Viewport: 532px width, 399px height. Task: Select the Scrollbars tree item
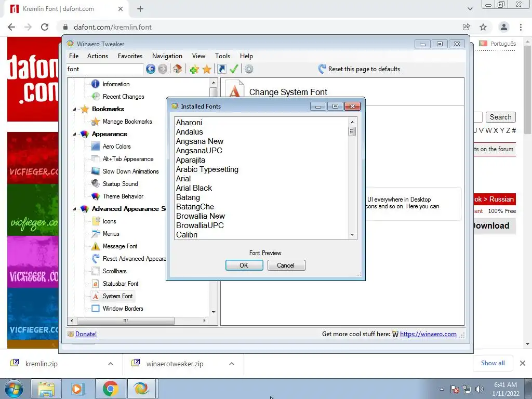coord(114,271)
